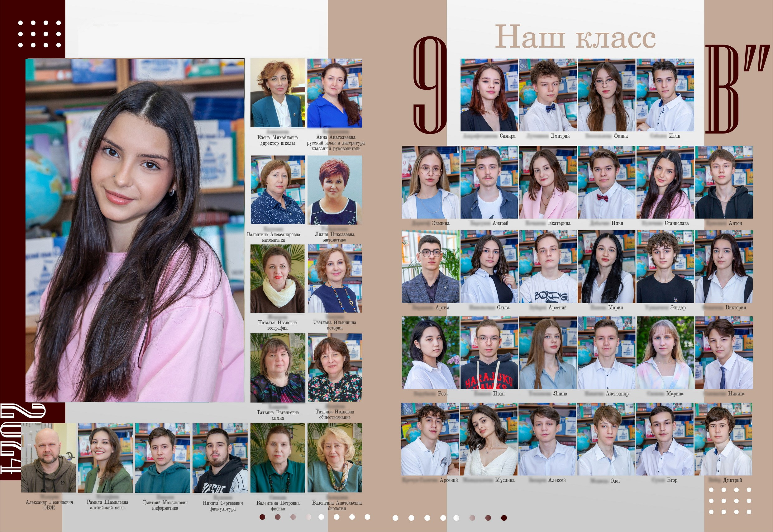Select student photo labeled Марина
The width and height of the screenshot is (773, 532).
pos(665,353)
